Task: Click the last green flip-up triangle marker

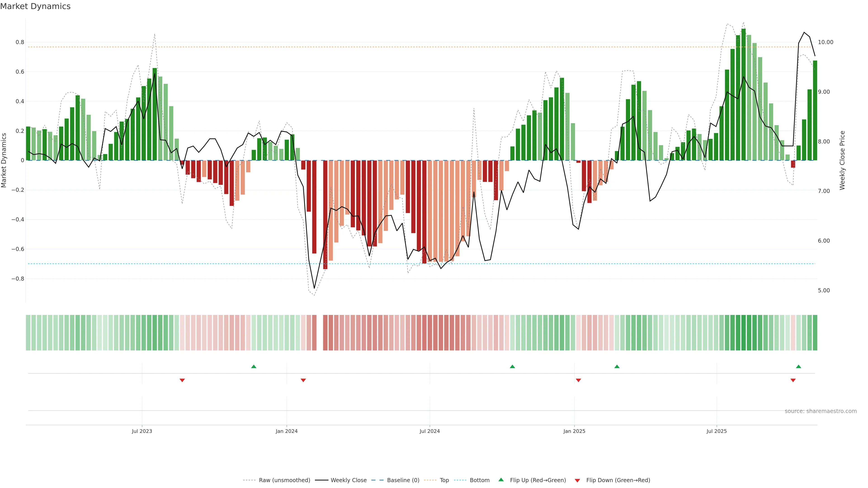Action: [798, 366]
